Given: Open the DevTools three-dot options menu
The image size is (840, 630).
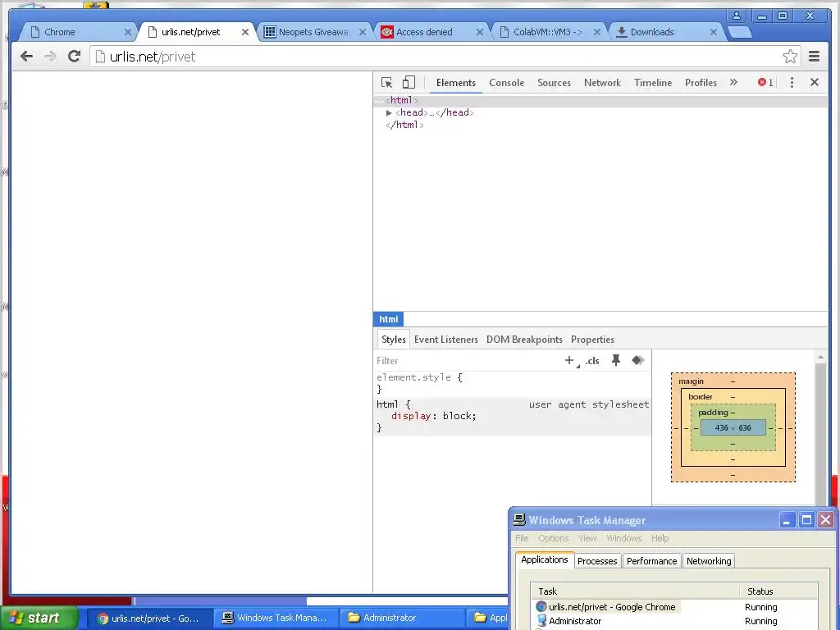Looking at the screenshot, I should (792, 83).
